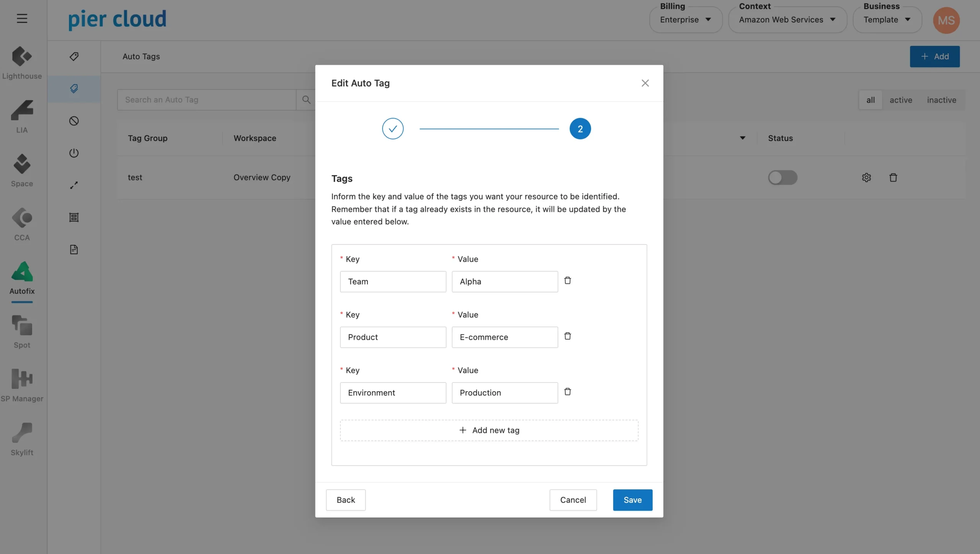This screenshot has height=554, width=980.
Task: Filter auto tags by active status
Action: (x=900, y=100)
